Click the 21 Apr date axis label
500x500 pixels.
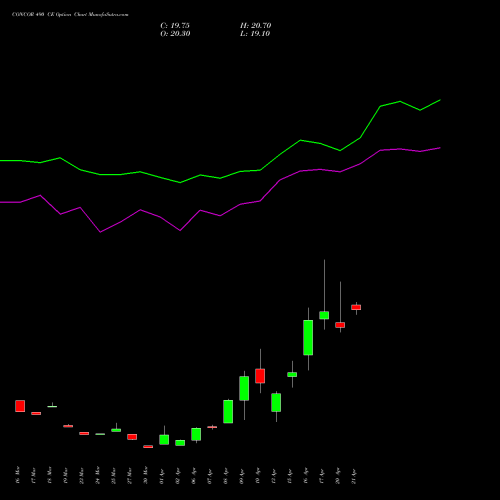[x=354, y=477]
